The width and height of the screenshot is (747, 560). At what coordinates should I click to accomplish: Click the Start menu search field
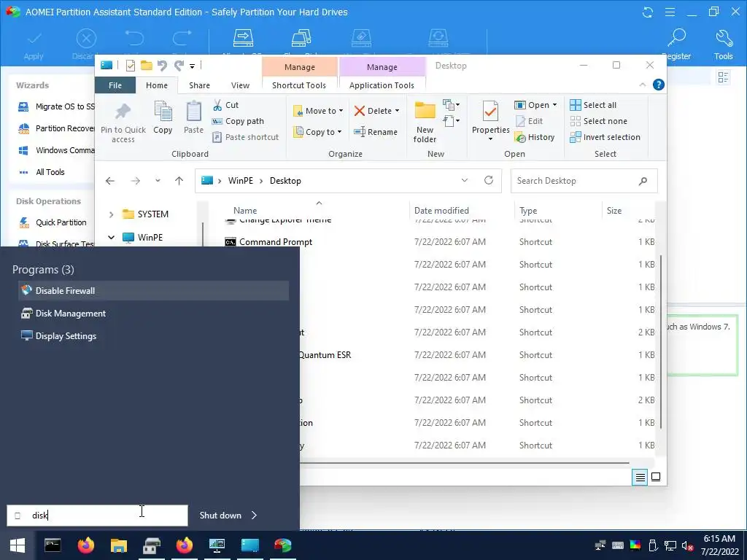click(97, 516)
